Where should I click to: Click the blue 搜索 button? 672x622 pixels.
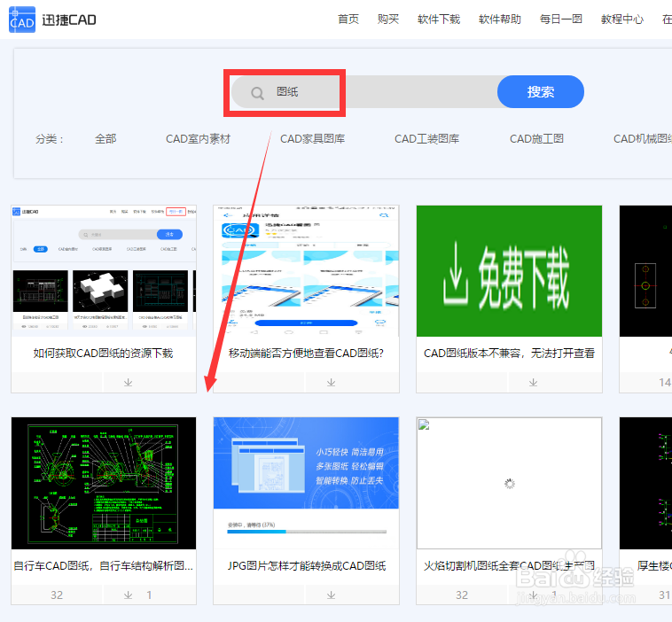(x=541, y=91)
